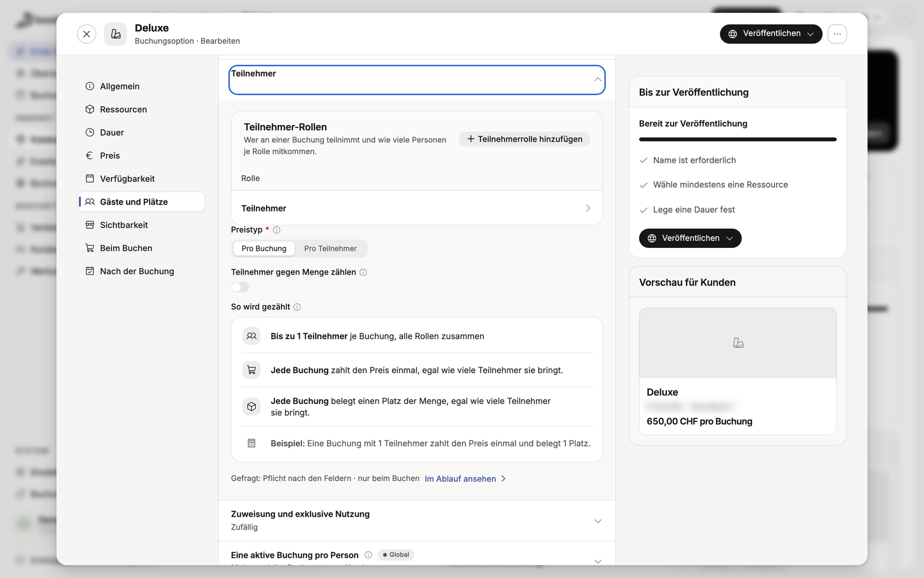Click the top Veröffentlichen button in header
Screen dimensions: 924x578
771,34
